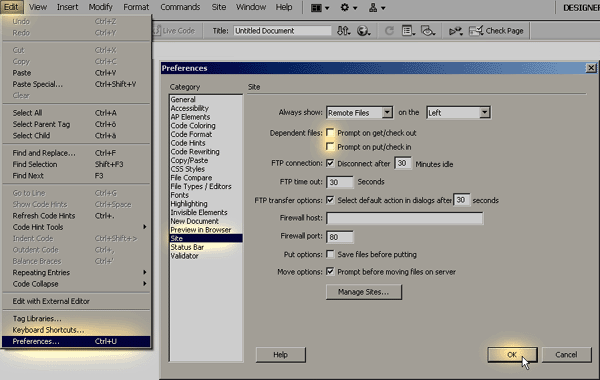
Task: Select Preview in Browser category
Action: click(206, 230)
